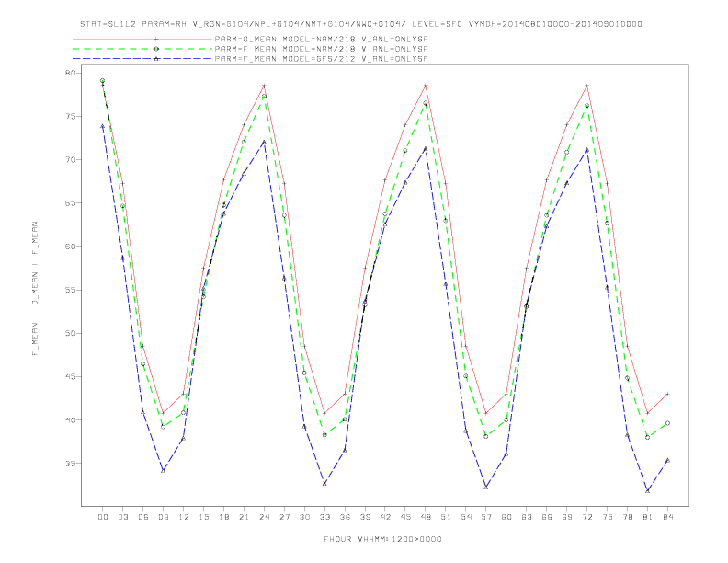This screenshot has height=563, width=728.
Task: Select the green F_MEAN NAM/218 legend label
Action: (321, 49)
